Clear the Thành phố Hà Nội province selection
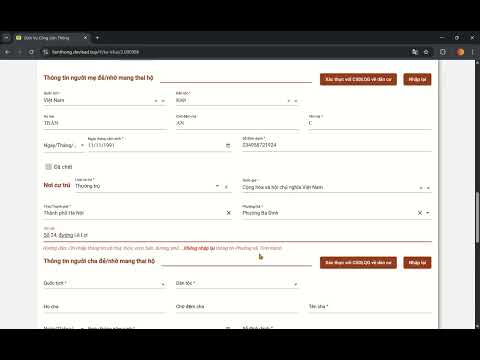 tap(229, 213)
